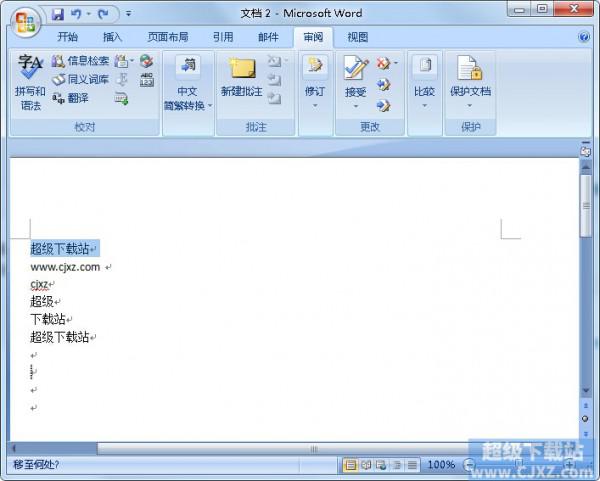Switch to the 插入 tab
Screen dimensions: 600x481
point(112,37)
